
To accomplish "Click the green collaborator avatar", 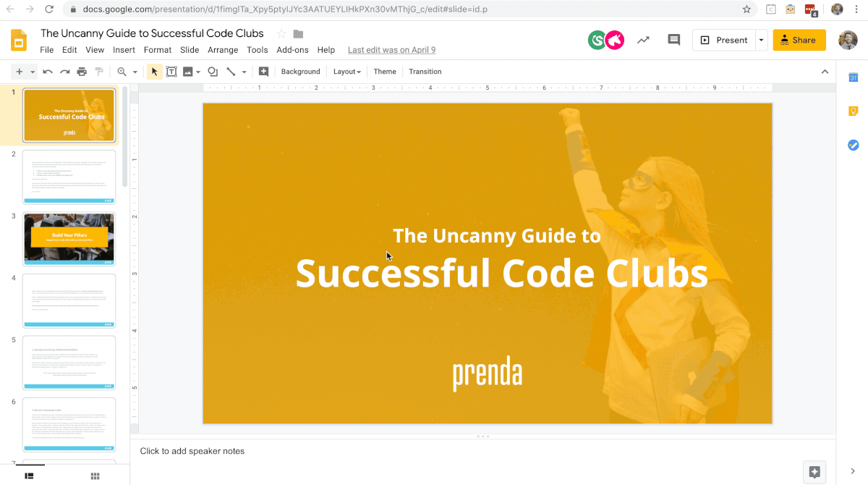I will [x=597, y=41].
